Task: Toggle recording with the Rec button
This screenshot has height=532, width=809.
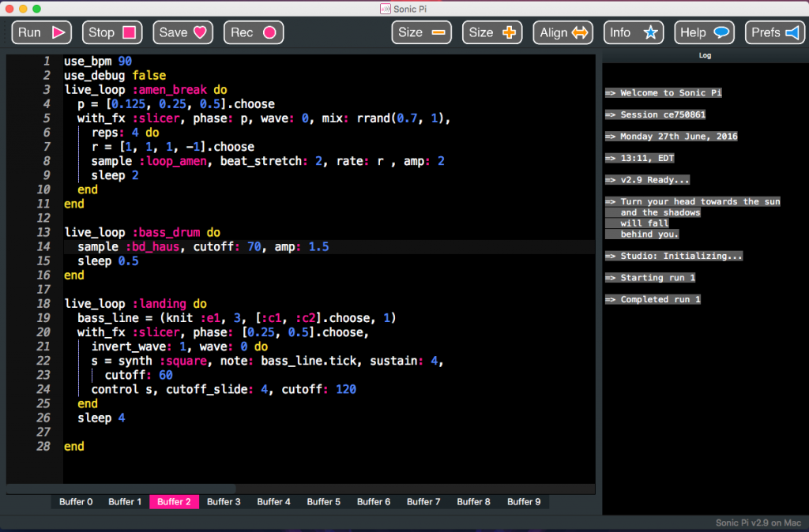Action: [x=254, y=32]
